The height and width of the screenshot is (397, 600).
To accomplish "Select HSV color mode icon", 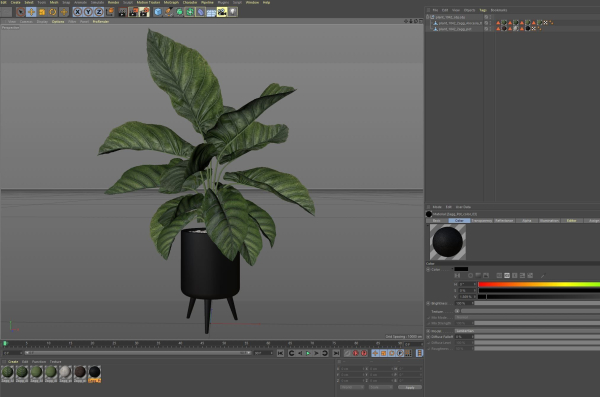I will [x=507, y=276].
